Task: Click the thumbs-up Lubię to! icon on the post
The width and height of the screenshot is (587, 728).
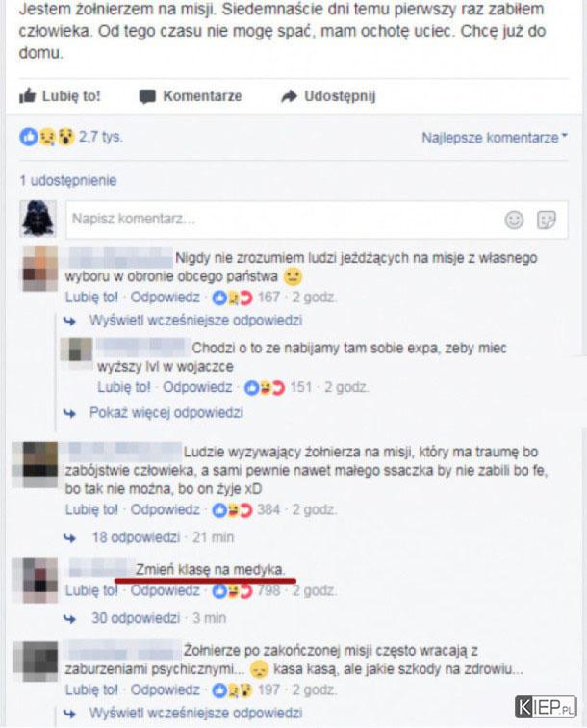Action: coord(27,96)
